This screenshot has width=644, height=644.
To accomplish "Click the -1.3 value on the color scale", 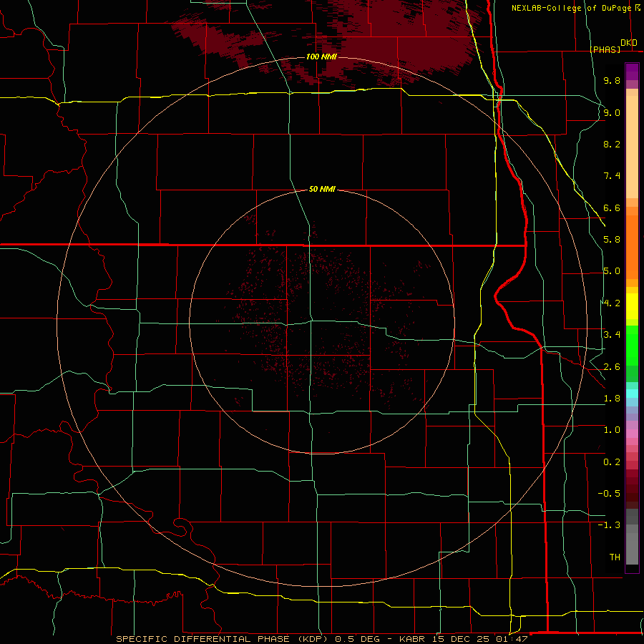I will (609, 525).
